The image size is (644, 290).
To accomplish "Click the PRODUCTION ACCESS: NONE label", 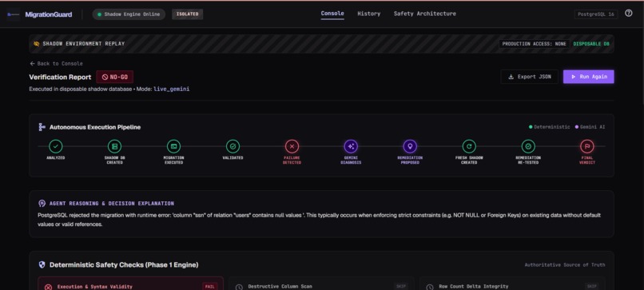I will tap(534, 44).
